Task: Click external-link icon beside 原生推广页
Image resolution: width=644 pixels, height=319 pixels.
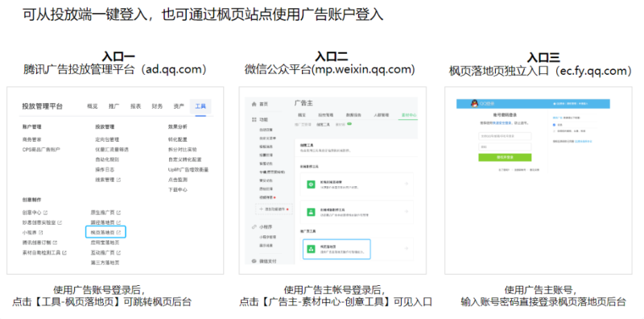Action: (x=118, y=213)
